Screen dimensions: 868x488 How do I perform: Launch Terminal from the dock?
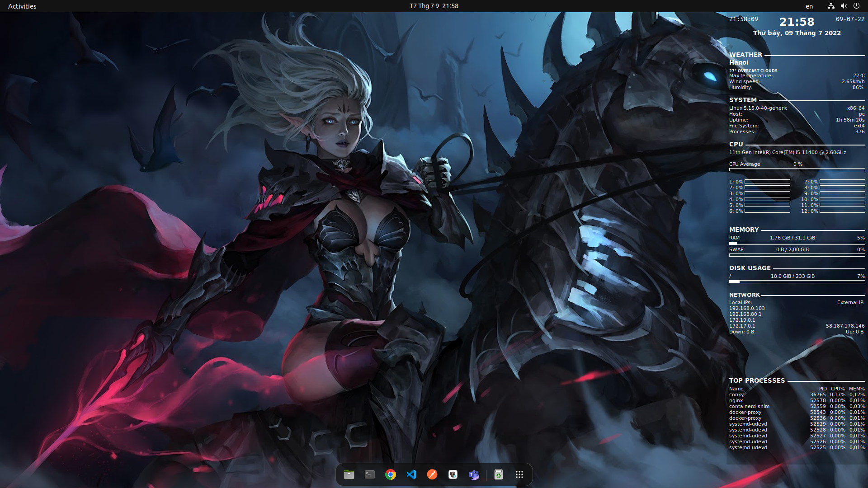click(370, 474)
